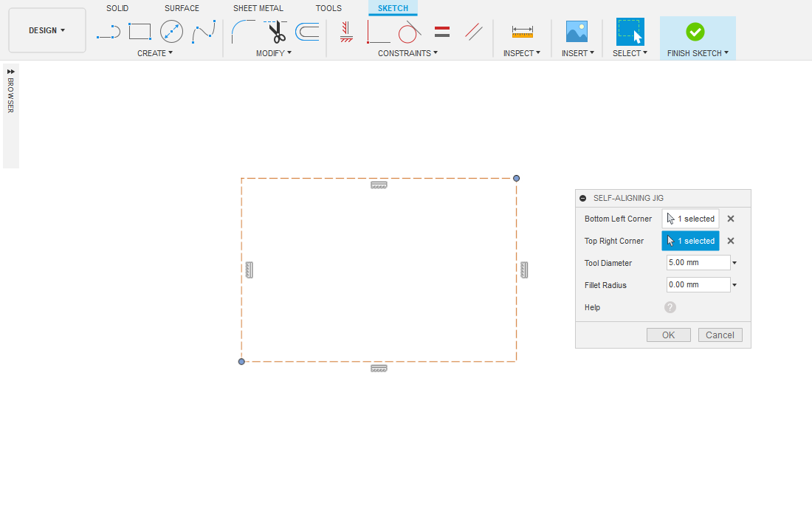Toggle Top Right Corner selection field

690,241
